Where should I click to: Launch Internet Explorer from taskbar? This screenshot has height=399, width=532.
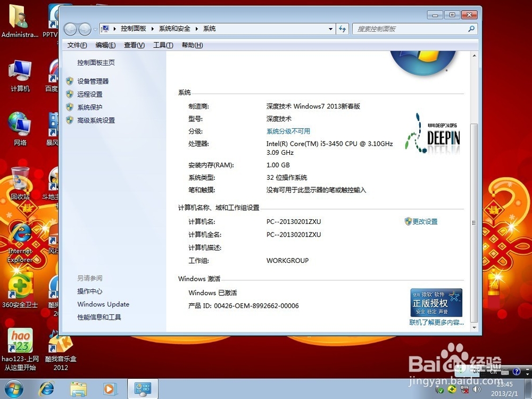point(47,389)
